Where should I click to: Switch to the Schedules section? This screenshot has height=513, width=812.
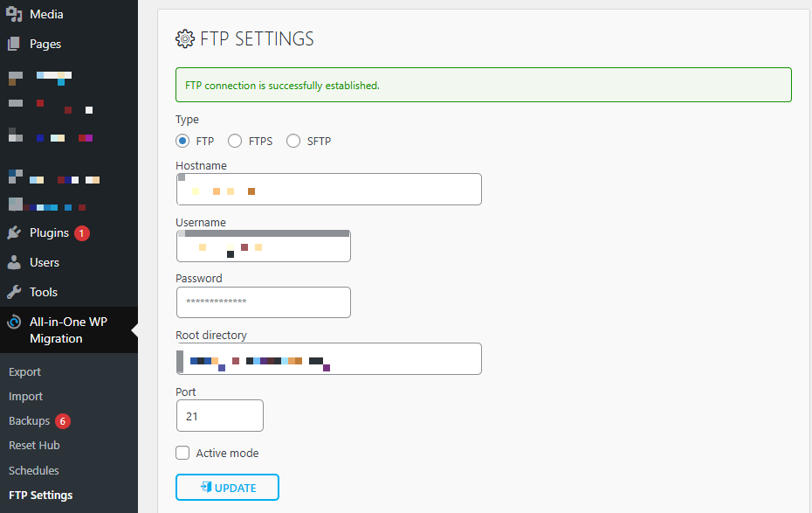point(33,470)
